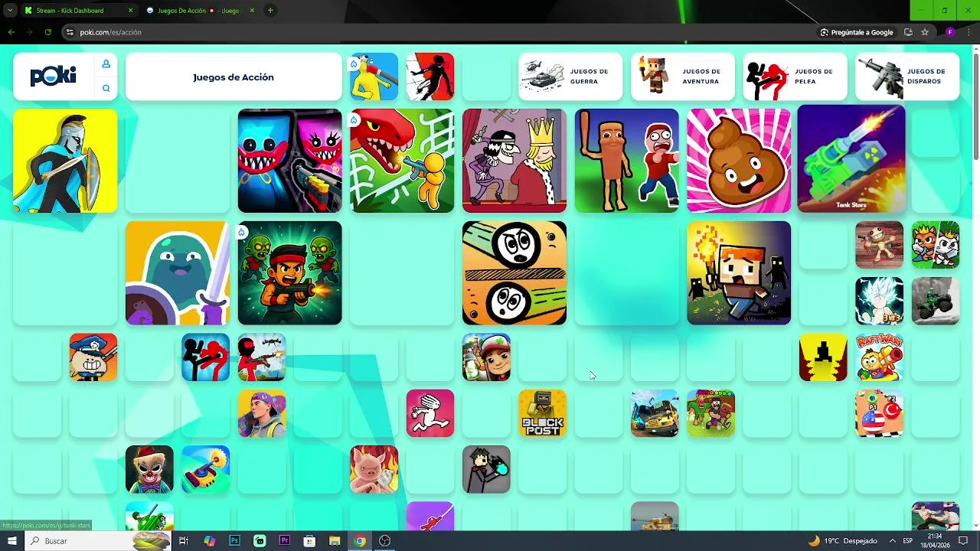Open the Juegos de Guerra category
The width and height of the screenshot is (980, 551).
[x=570, y=77]
